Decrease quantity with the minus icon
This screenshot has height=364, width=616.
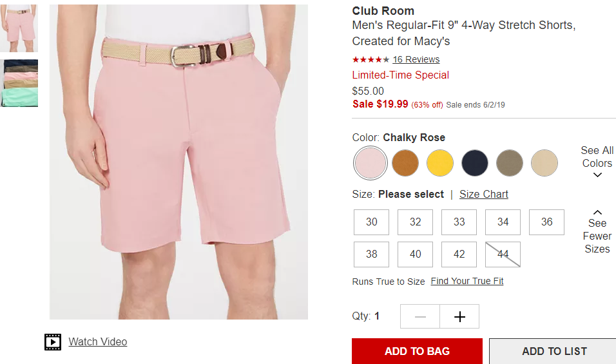[x=420, y=316]
